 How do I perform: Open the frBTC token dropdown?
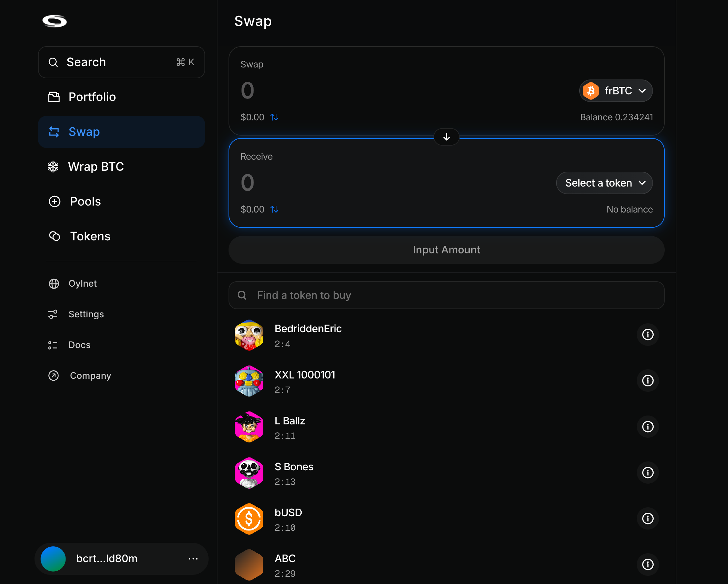[x=616, y=91]
